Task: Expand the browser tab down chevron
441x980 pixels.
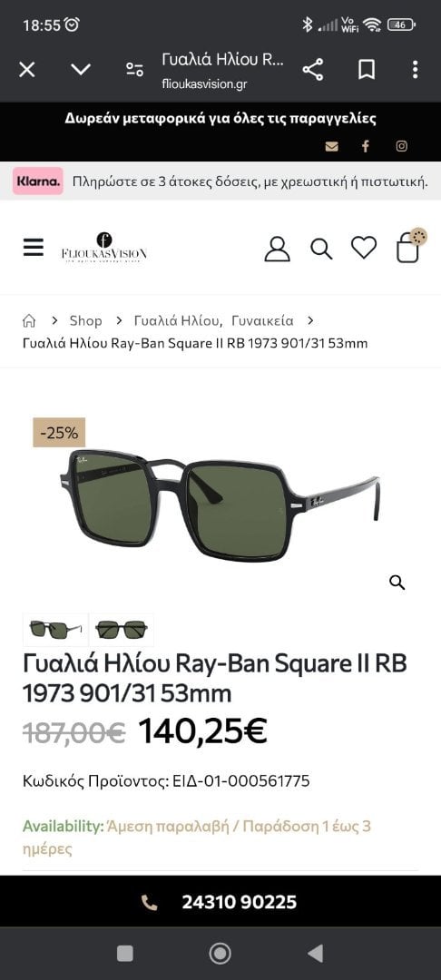Action: point(81,69)
